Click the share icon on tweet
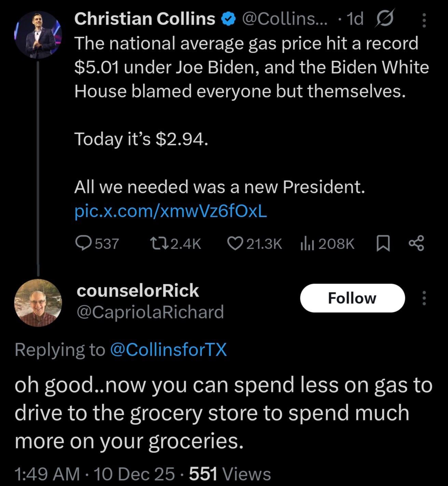The height and width of the screenshot is (486, 448). pos(417,243)
